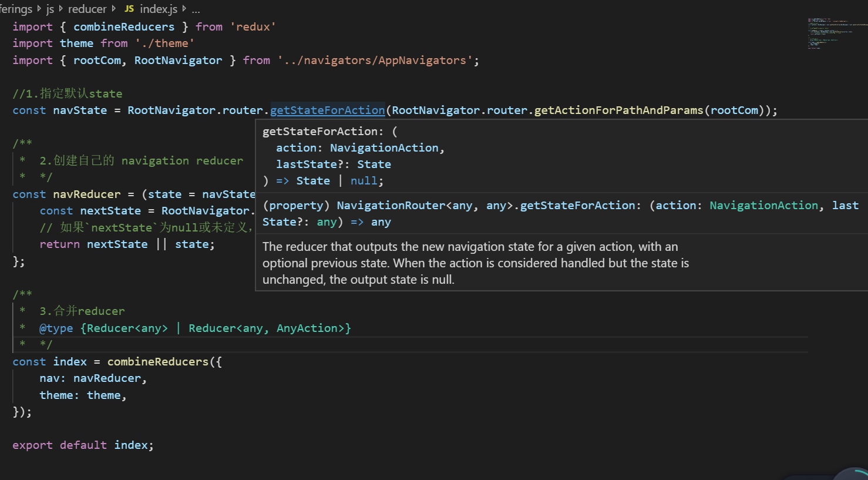Screen dimensions: 868x480
Task: Click the navReducer constant declaration name
Action: coord(86,194)
